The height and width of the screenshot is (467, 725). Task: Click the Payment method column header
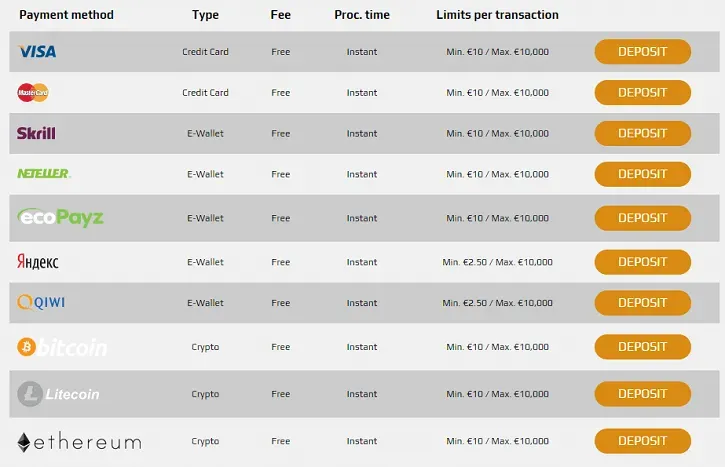click(x=66, y=15)
